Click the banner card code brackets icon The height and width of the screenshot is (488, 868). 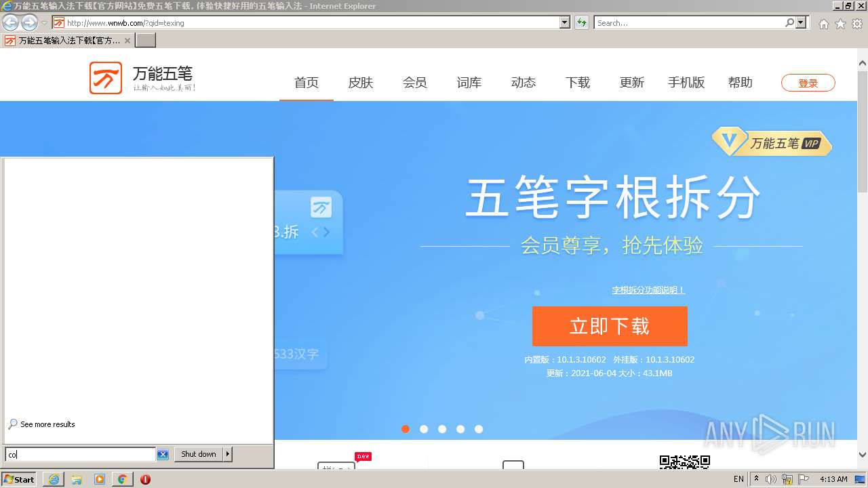coord(321,232)
